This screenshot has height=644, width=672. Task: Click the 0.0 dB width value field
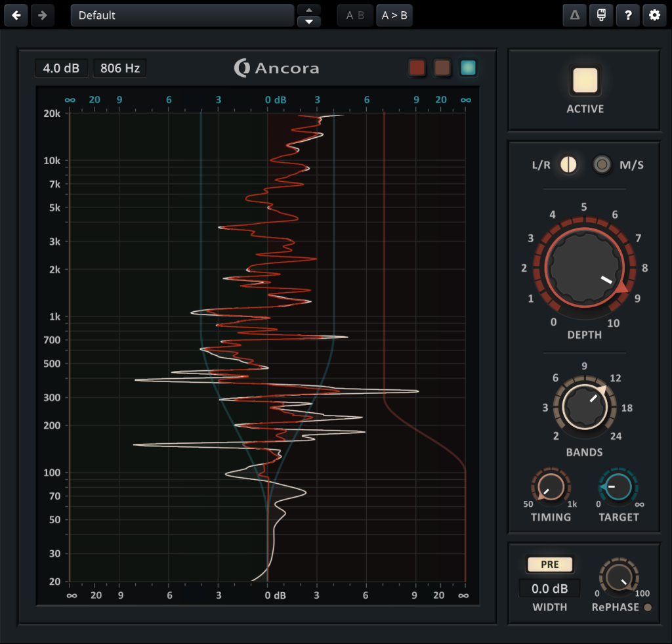click(550, 588)
